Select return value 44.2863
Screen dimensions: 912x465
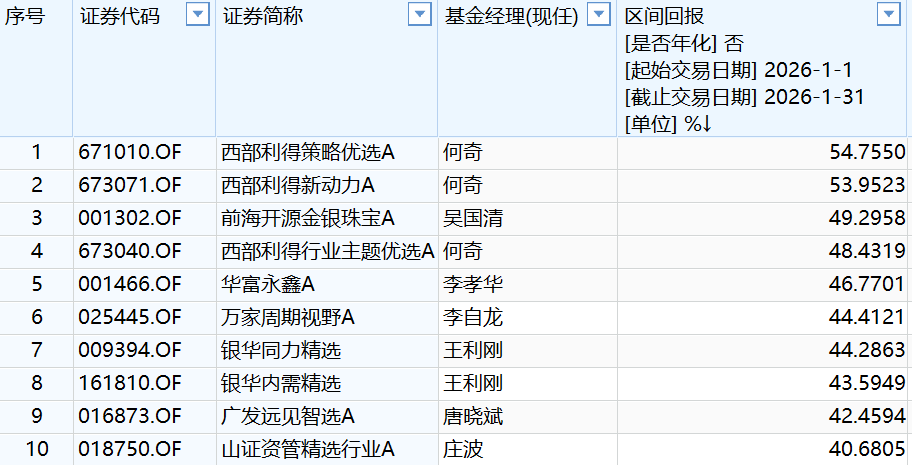coord(867,350)
